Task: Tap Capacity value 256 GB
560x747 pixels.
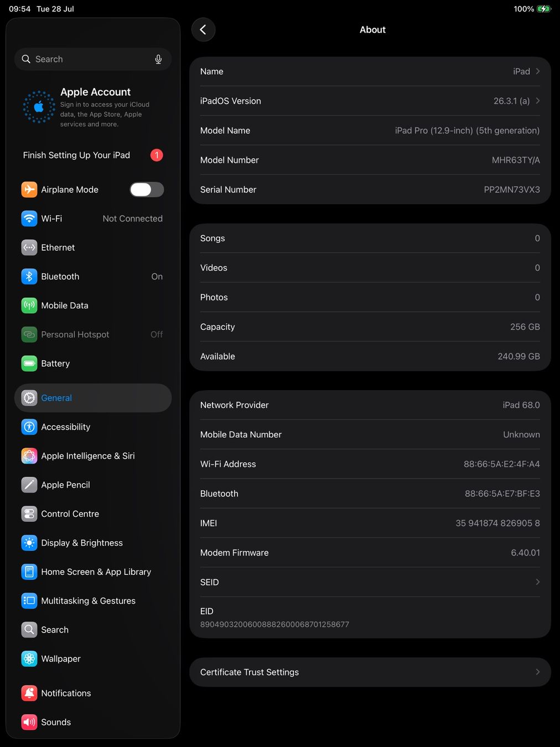Action: click(x=525, y=327)
